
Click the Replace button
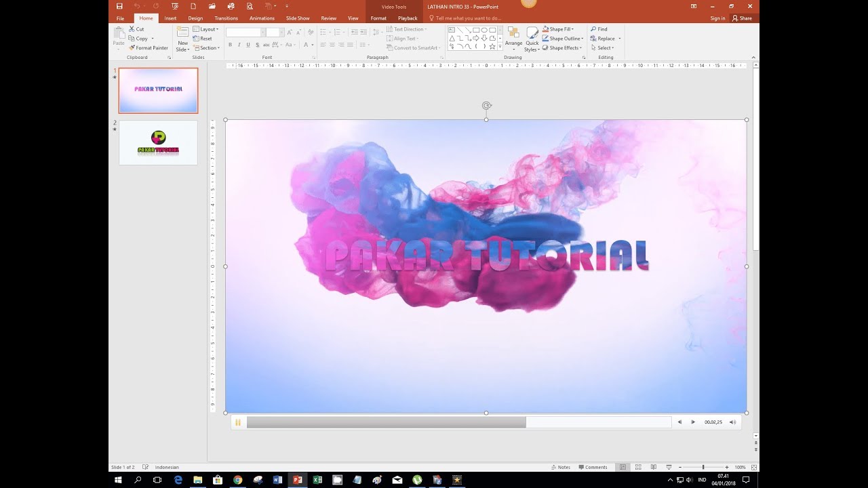[x=603, y=39]
